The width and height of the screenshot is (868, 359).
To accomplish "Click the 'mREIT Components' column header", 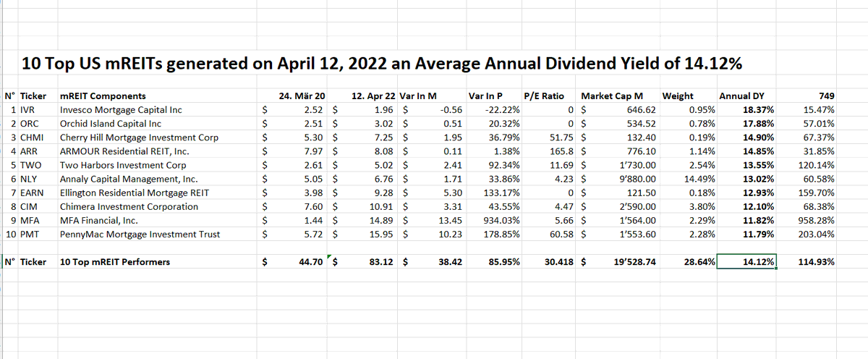I will tap(103, 96).
